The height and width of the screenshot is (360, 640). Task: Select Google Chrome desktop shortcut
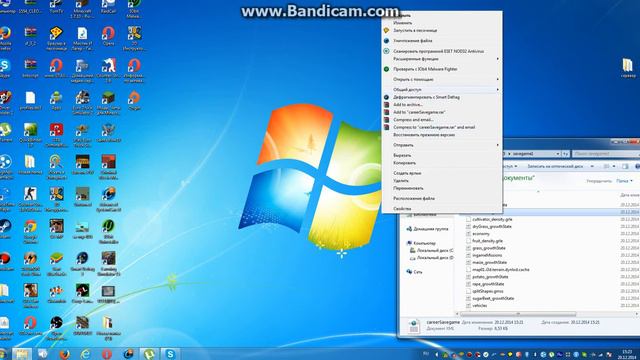(x=30, y=232)
